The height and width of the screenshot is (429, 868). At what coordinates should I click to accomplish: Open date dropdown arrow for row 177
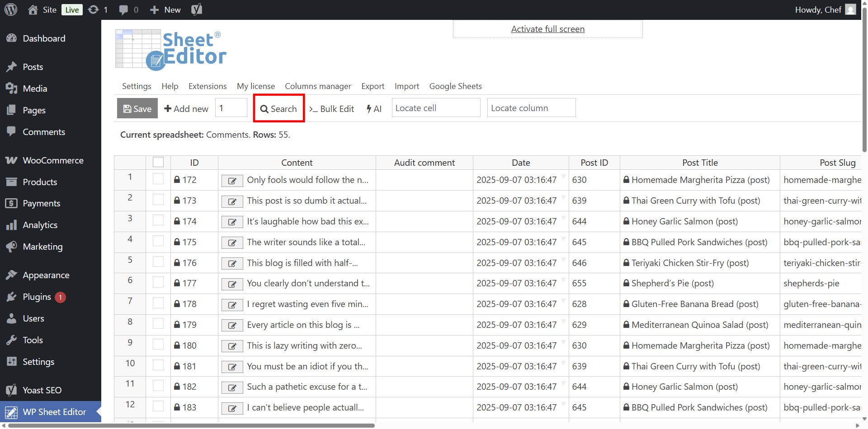coord(563,279)
